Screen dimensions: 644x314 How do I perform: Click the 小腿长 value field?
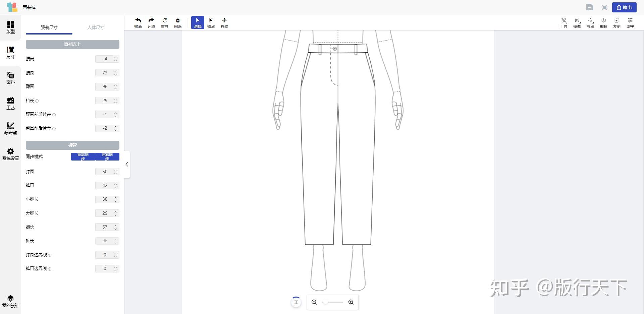tap(107, 199)
